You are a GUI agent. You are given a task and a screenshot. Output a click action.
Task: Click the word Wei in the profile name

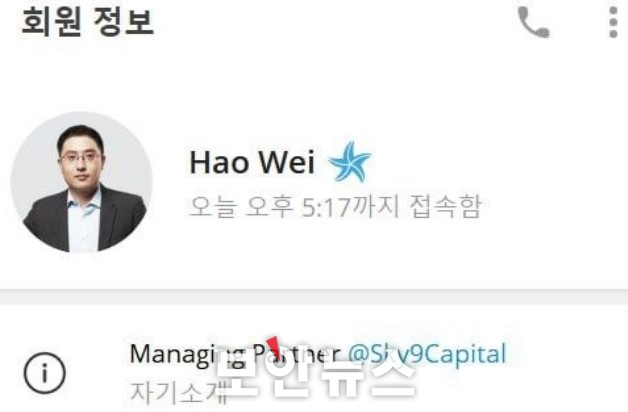286,162
